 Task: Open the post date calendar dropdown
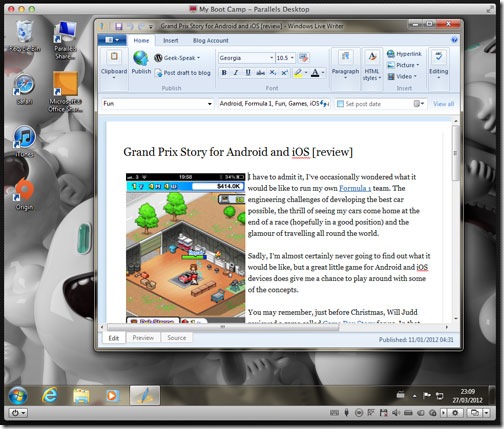[419, 104]
